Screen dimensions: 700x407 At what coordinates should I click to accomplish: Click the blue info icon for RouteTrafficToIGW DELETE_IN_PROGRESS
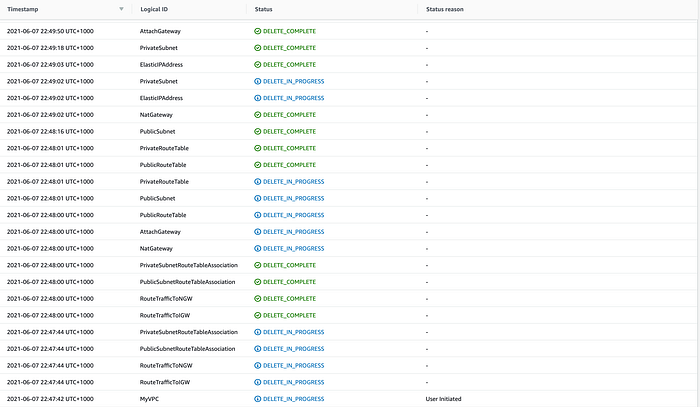[x=258, y=382]
